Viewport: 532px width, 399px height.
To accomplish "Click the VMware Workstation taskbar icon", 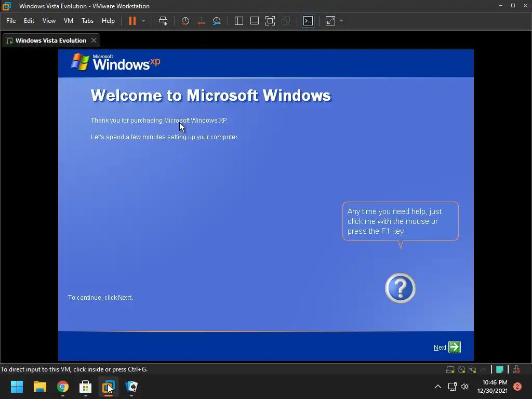I will (x=109, y=387).
